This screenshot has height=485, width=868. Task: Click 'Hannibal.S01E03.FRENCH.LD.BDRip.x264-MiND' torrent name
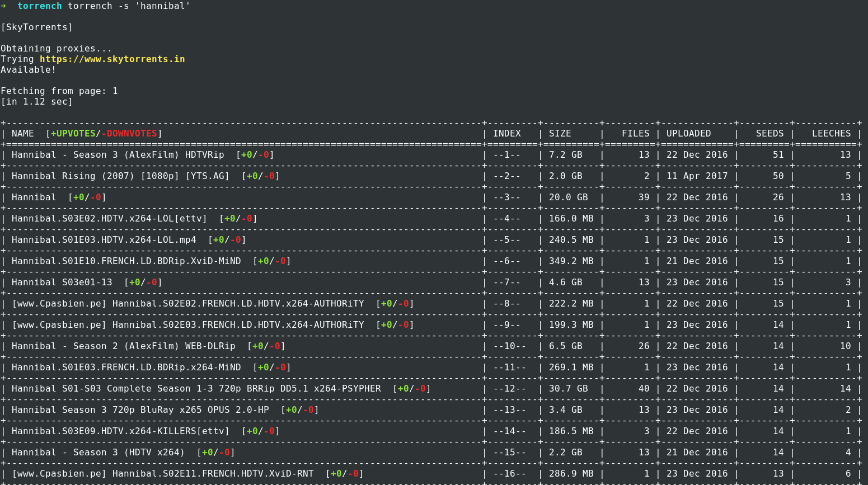click(126, 367)
